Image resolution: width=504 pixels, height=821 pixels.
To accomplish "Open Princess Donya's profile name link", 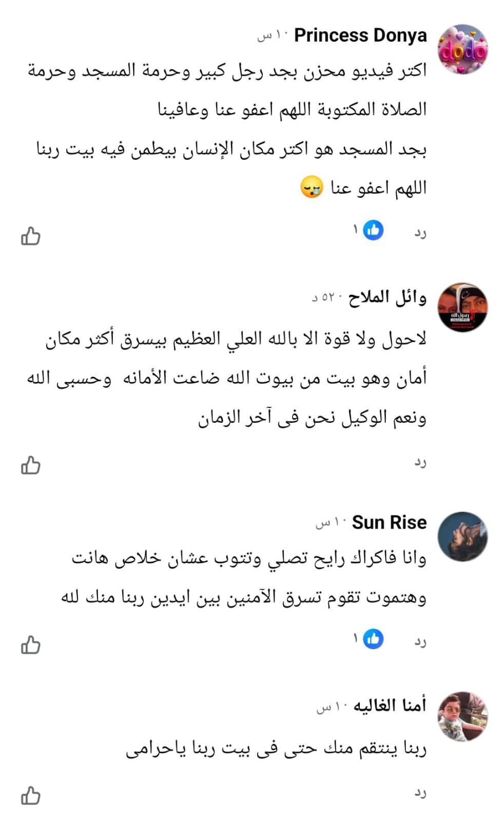I will [x=360, y=35].
